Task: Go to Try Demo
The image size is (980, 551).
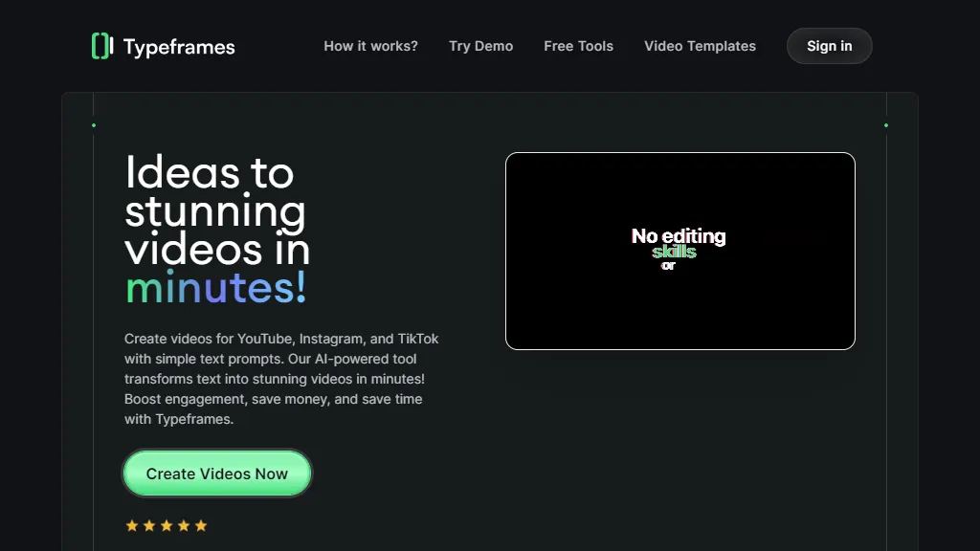Action: [480, 46]
